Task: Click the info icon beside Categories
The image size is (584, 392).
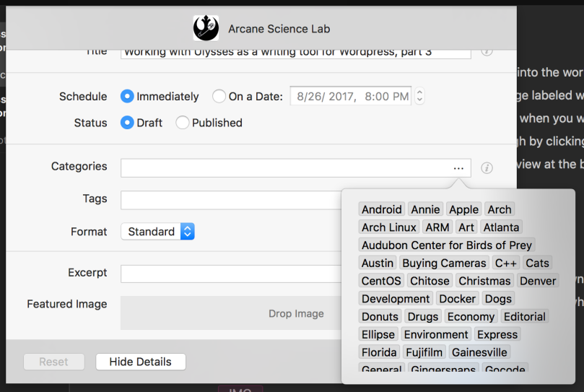Action: (487, 168)
